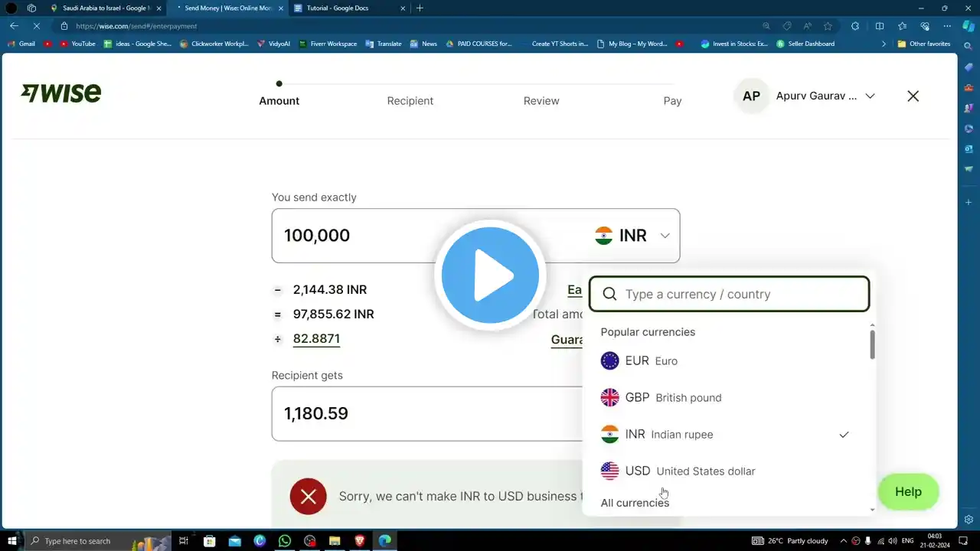Click the wise.com address bar
Image resolution: width=980 pixels, height=551 pixels.
tap(413, 26)
